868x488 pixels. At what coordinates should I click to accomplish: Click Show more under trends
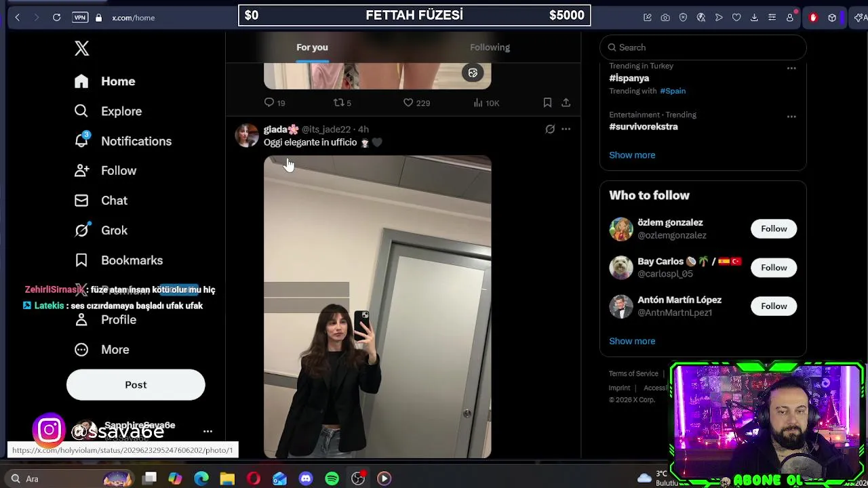pyautogui.click(x=632, y=155)
